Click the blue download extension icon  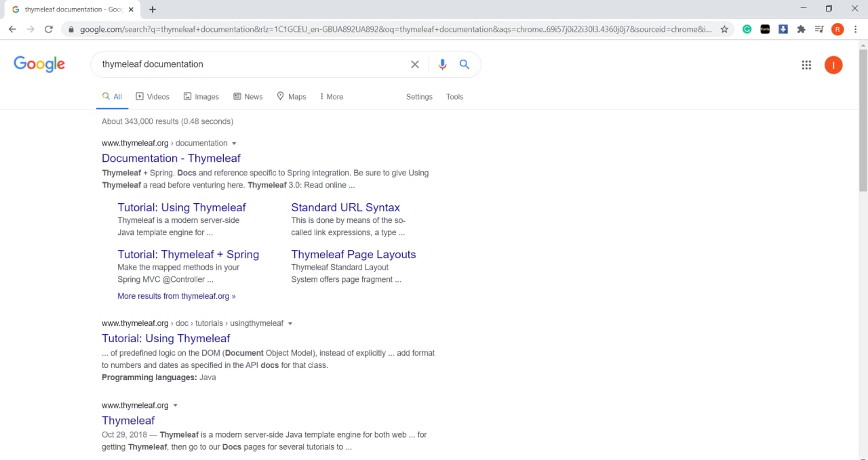point(783,29)
